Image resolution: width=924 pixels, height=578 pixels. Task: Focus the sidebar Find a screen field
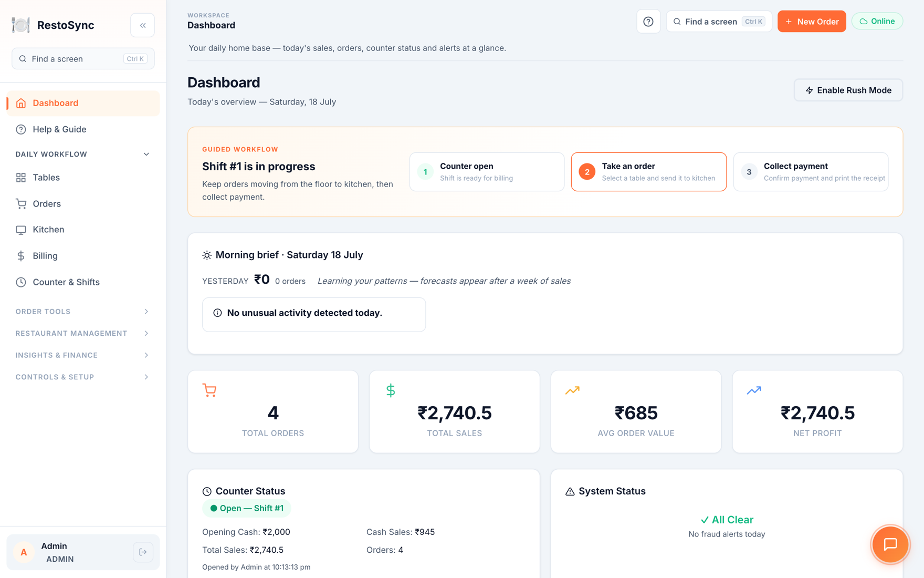point(83,59)
